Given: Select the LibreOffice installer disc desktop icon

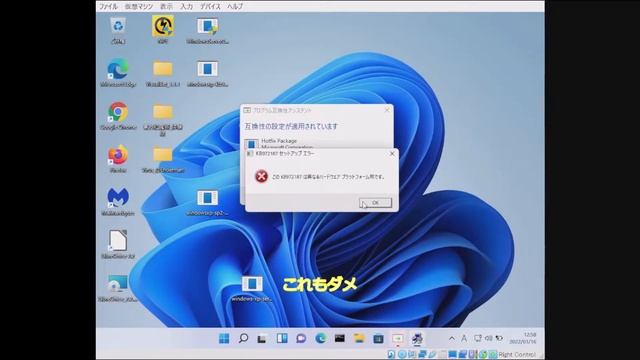Looking at the screenshot, I should 118,288.
